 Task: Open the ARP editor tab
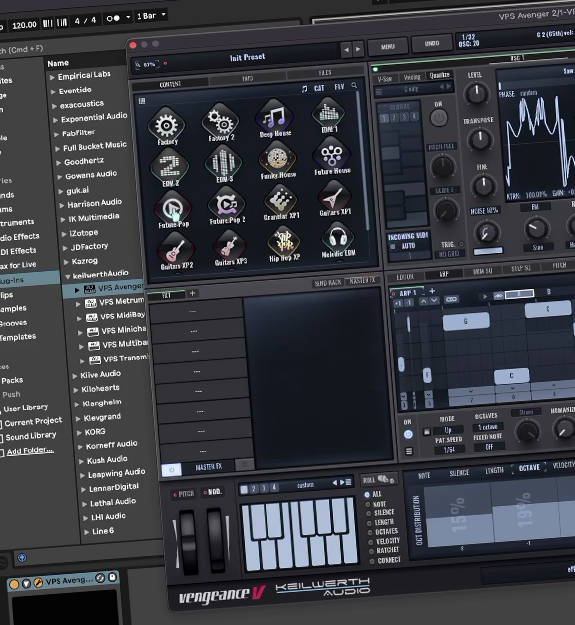tap(444, 274)
